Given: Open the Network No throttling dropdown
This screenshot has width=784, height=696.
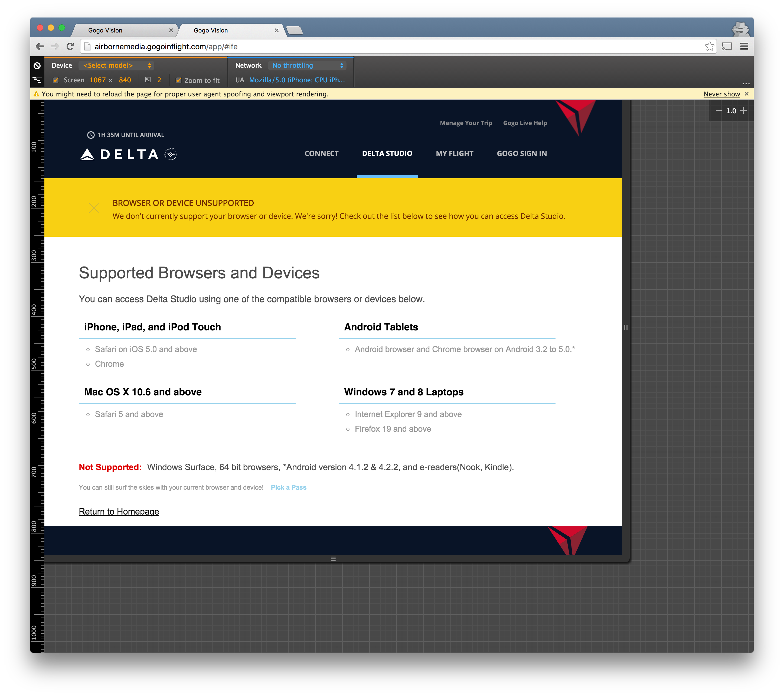Looking at the screenshot, I should (307, 66).
